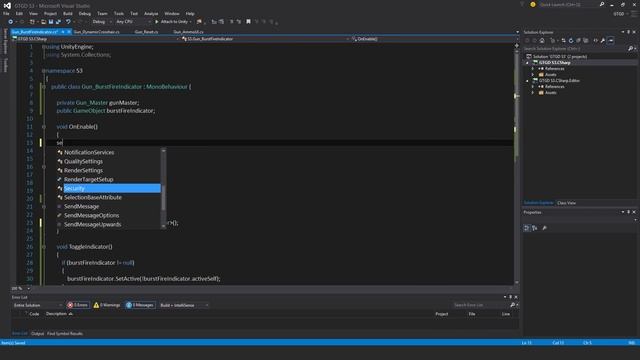Switch to the Class View tab

[x=567, y=203]
